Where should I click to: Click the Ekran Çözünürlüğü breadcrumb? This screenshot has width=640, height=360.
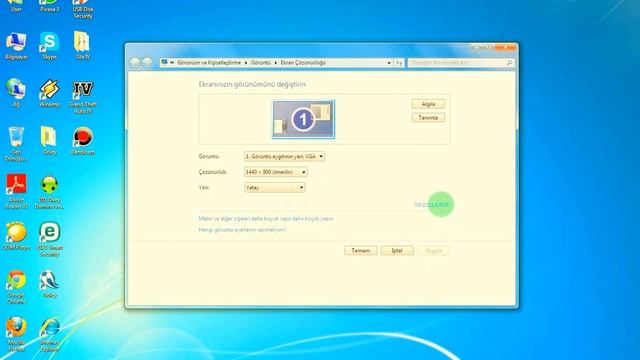point(303,63)
